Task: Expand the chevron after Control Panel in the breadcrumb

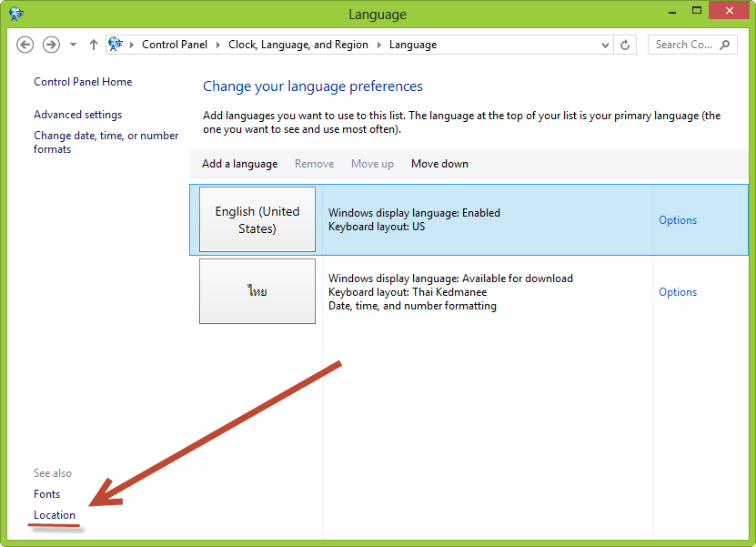Action: click(218, 45)
